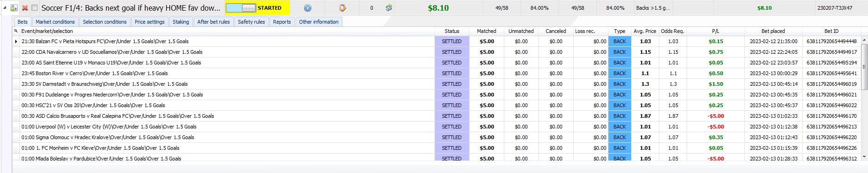Screen dimensions: 868x173
Task: Click the orange edit notes icon
Action: (x=342, y=8)
